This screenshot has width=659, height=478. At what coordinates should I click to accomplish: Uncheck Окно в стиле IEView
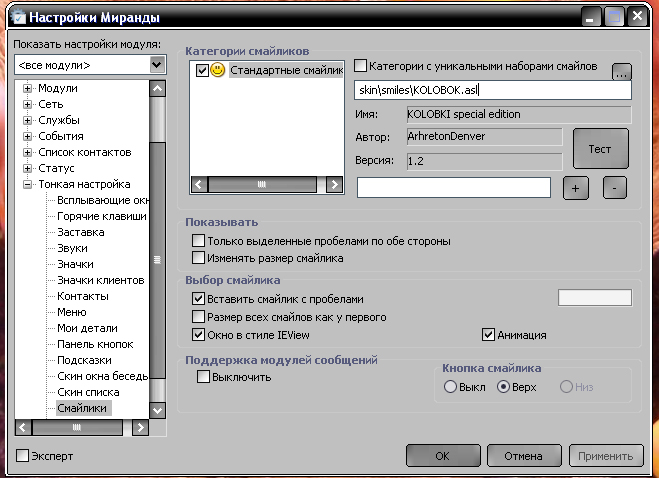(198, 335)
